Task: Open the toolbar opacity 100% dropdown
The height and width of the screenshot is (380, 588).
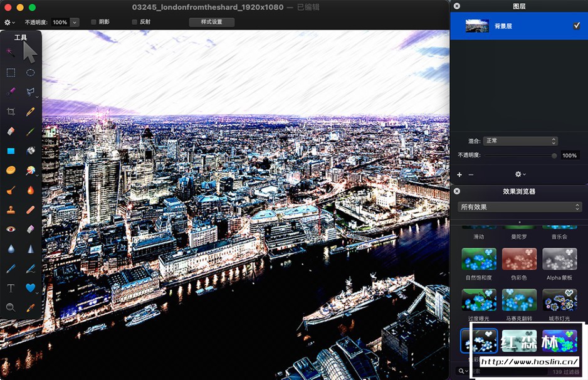Action: click(x=75, y=22)
